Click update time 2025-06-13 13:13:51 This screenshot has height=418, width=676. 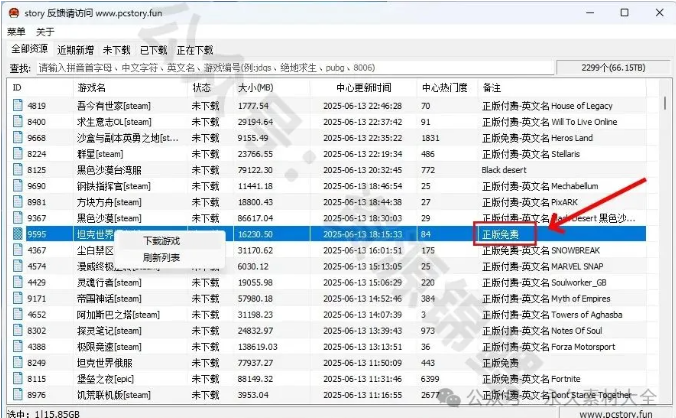click(363, 347)
